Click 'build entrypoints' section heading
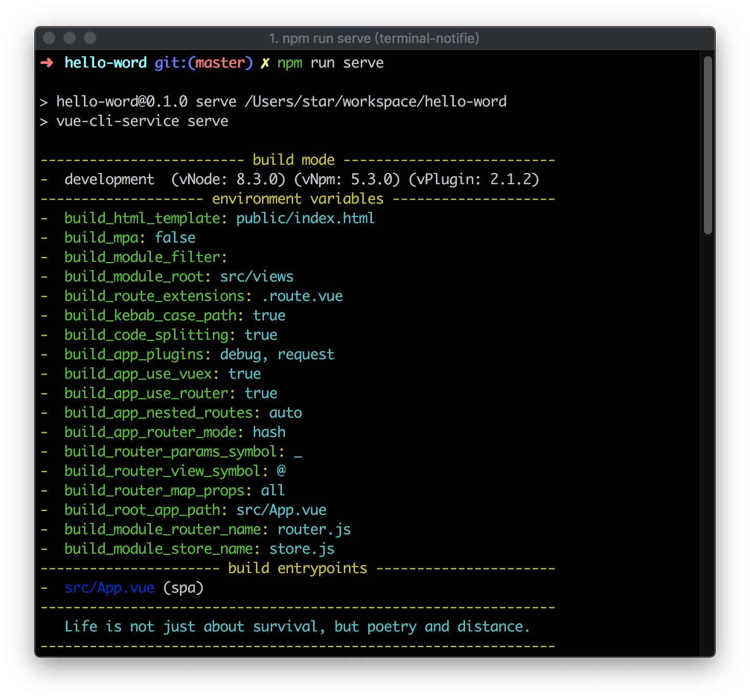The image size is (750, 700). tap(298, 568)
